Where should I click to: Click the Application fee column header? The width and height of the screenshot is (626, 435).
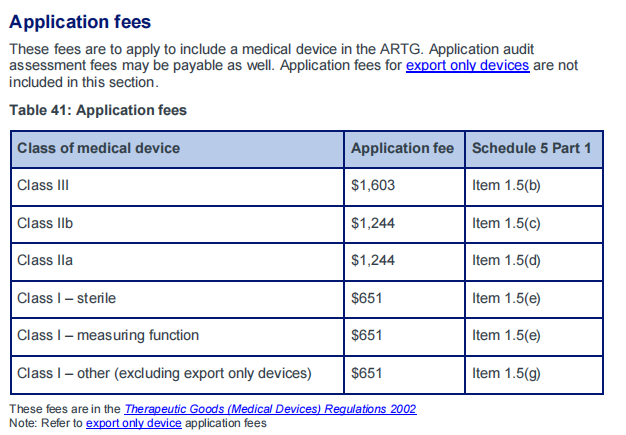(x=402, y=148)
